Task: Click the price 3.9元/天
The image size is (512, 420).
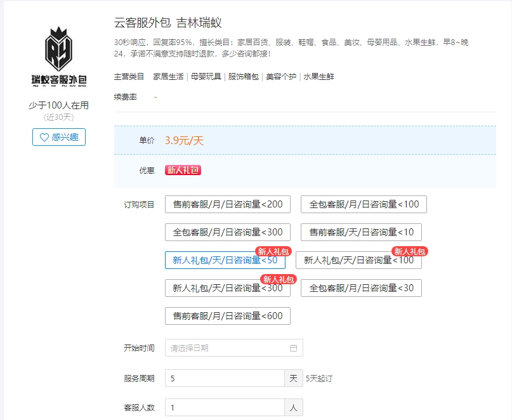Action: coord(184,141)
